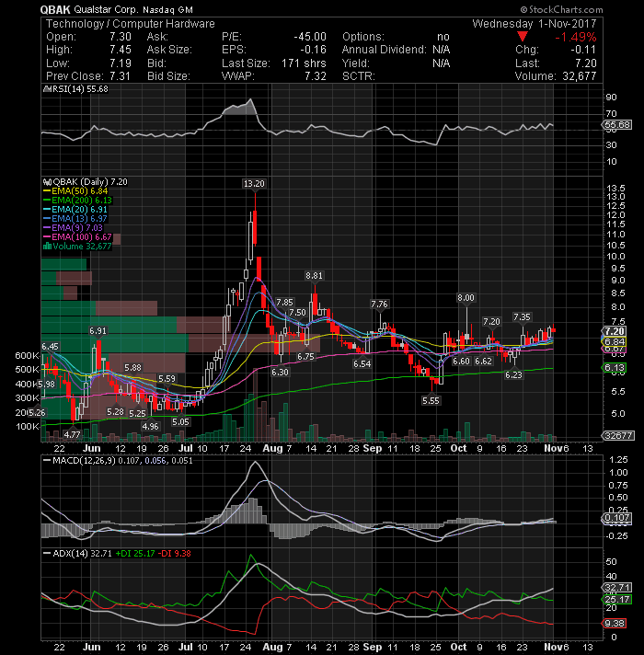This screenshot has height=655, width=644.
Task: Click the 32.71 ADX tag on right axis
Action: pyautogui.click(x=617, y=587)
